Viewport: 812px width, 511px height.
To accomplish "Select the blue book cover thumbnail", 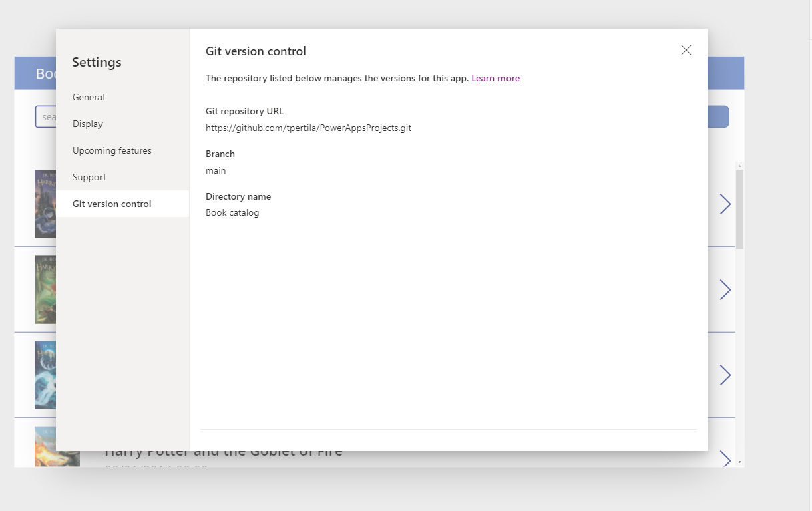I will [x=45, y=375].
